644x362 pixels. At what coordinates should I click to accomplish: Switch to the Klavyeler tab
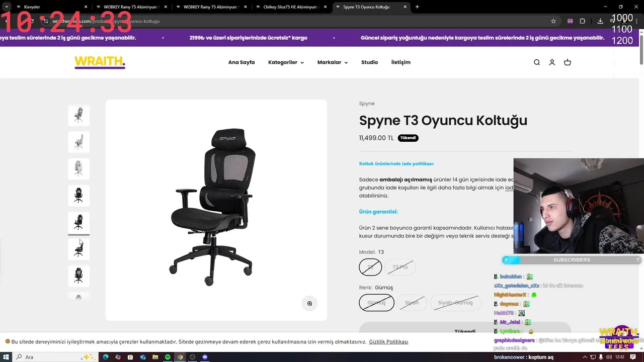[x=52, y=7]
